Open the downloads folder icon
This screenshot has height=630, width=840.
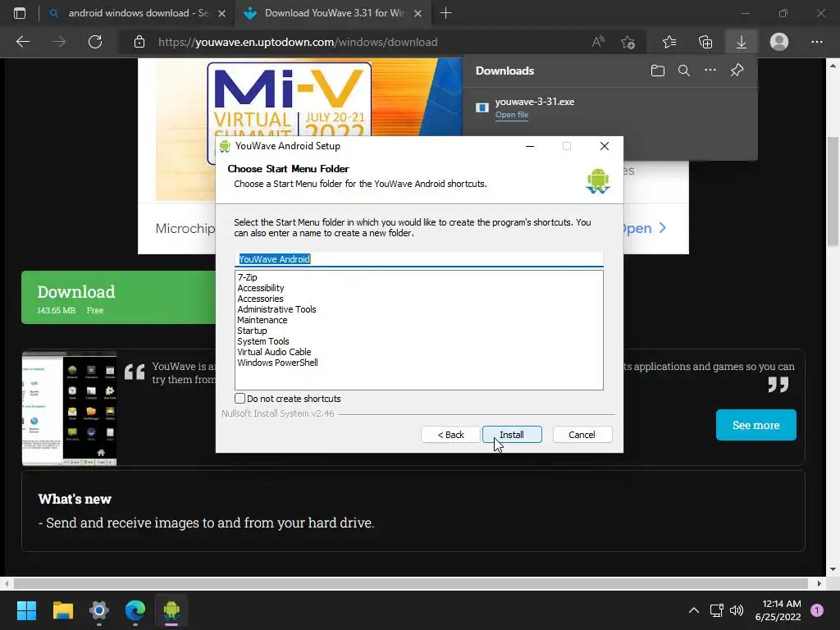658,71
